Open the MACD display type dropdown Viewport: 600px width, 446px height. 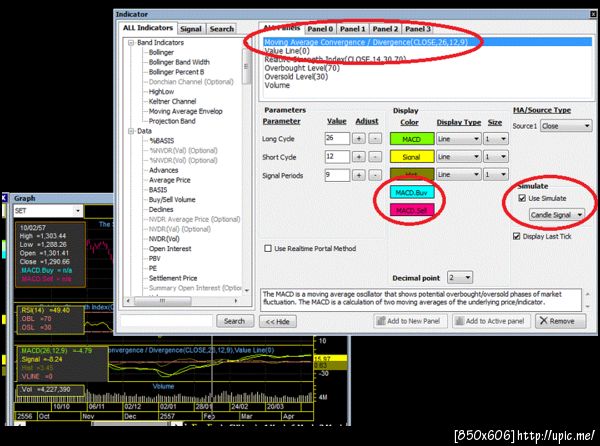(458, 139)
